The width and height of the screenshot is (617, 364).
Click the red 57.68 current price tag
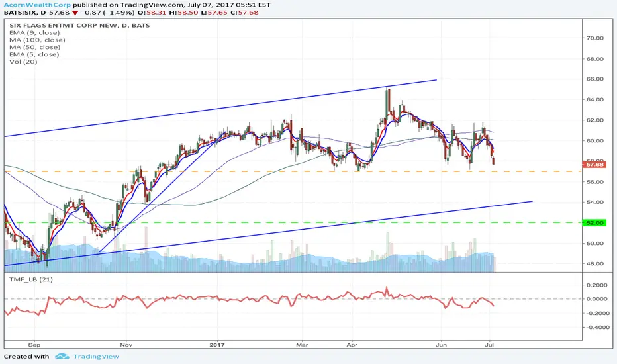[x=595, y=165]
